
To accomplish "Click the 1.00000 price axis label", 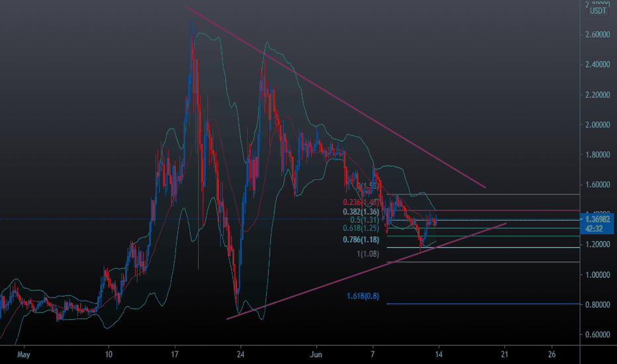I will tap(598, 275).
